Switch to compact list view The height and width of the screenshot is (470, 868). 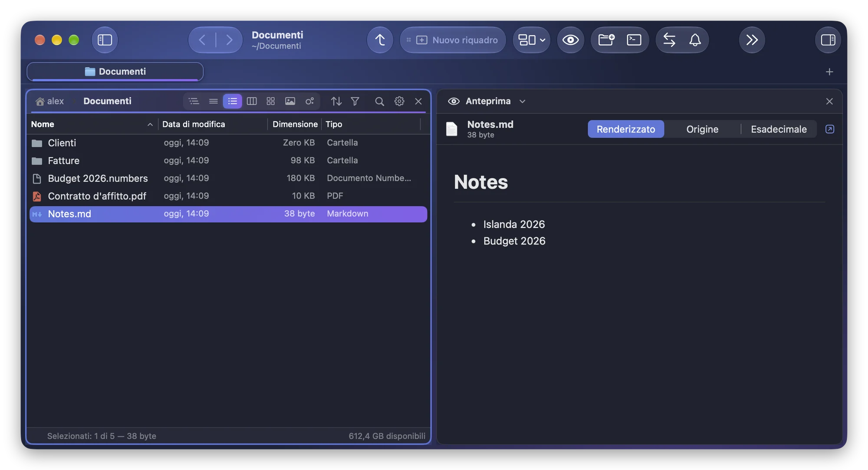213,101
